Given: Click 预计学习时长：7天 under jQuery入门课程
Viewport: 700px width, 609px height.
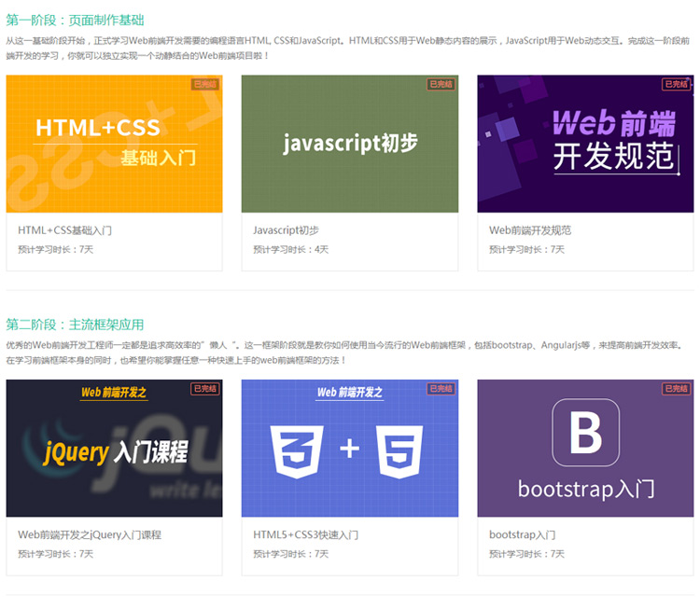Looking at the screenshot, I should point(55,554).
